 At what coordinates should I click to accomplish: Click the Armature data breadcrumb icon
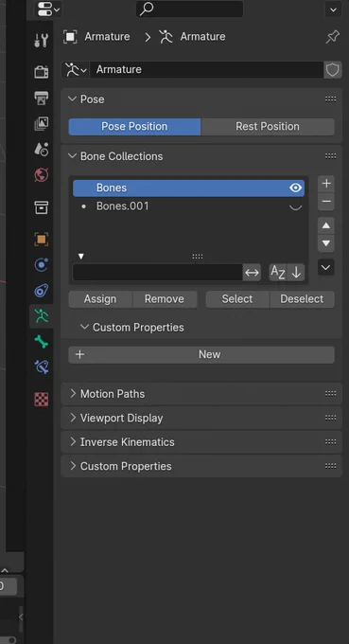(166, 37)
